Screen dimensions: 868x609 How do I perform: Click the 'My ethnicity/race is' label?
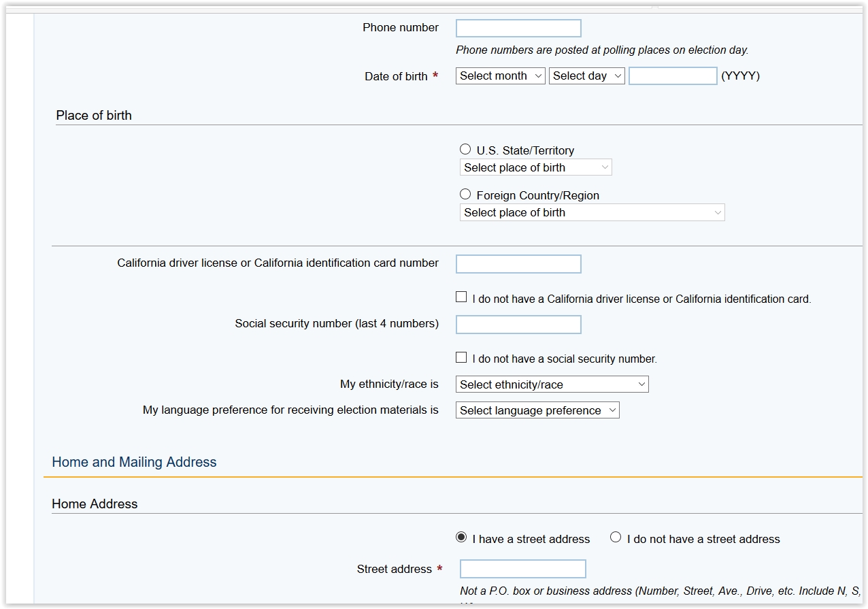[389, 384]
